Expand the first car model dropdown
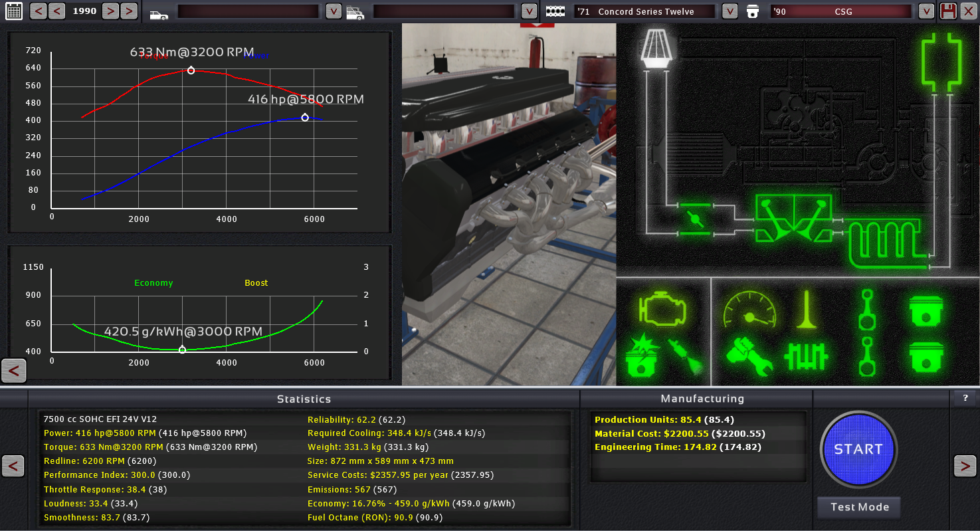 click(x=334, y=11)
